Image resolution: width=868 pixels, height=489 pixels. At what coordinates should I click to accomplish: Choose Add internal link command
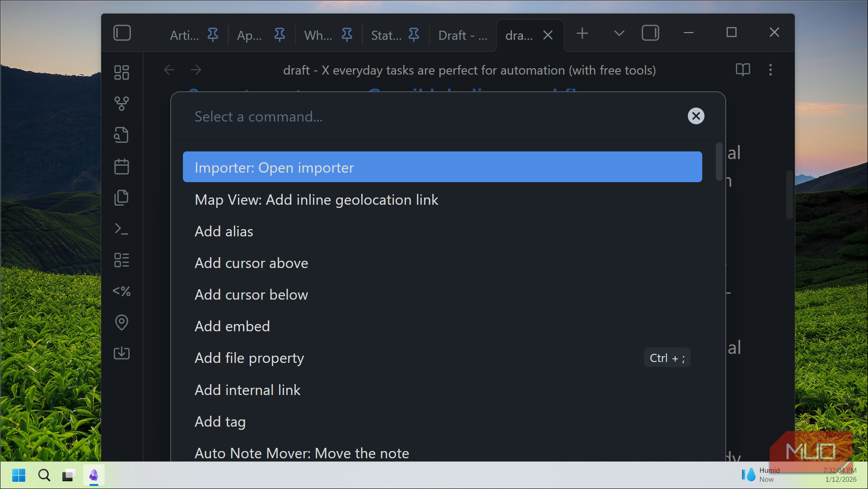pyautogui.click(x=442, y=390)
